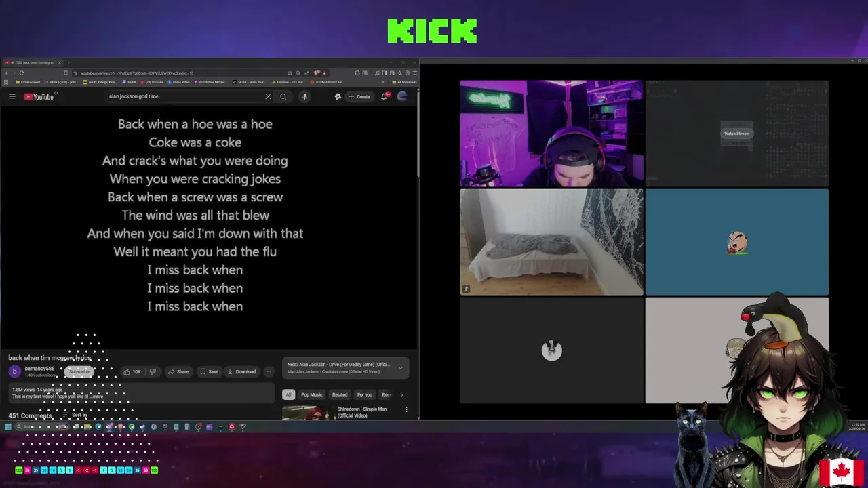Open the All Bookmarks folder
The height and width of the screenshot is (488, 868).
404,82
